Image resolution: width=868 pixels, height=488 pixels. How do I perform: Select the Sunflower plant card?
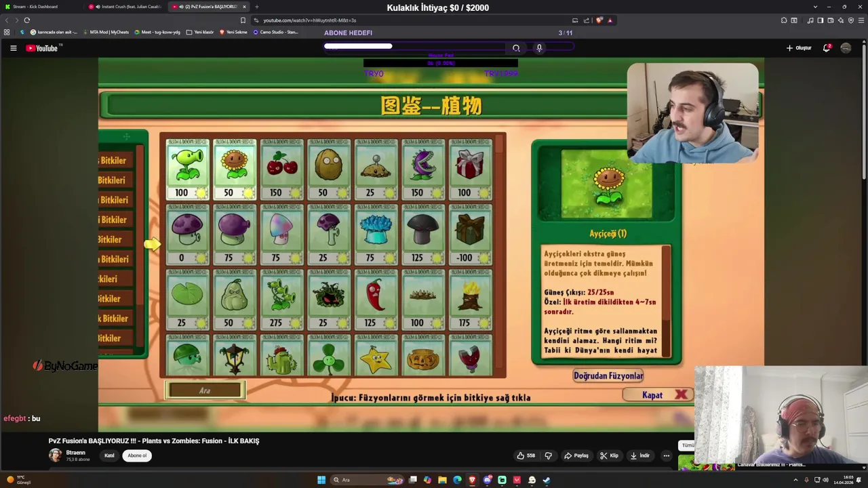click(x=235, y=169)
